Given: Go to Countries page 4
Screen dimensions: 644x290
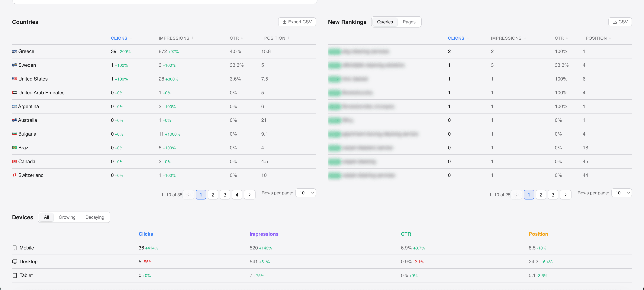Looking at the screenshot, I should (237, 195).
